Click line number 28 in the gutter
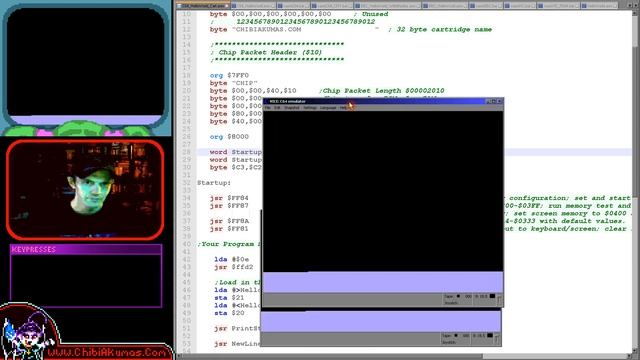 tap(187, 152)
